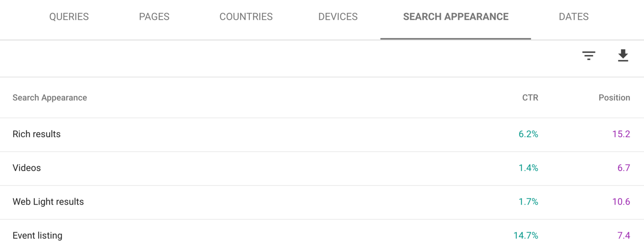
Task: Click the 15.2 position value
Action: click(x=621, y=134)
